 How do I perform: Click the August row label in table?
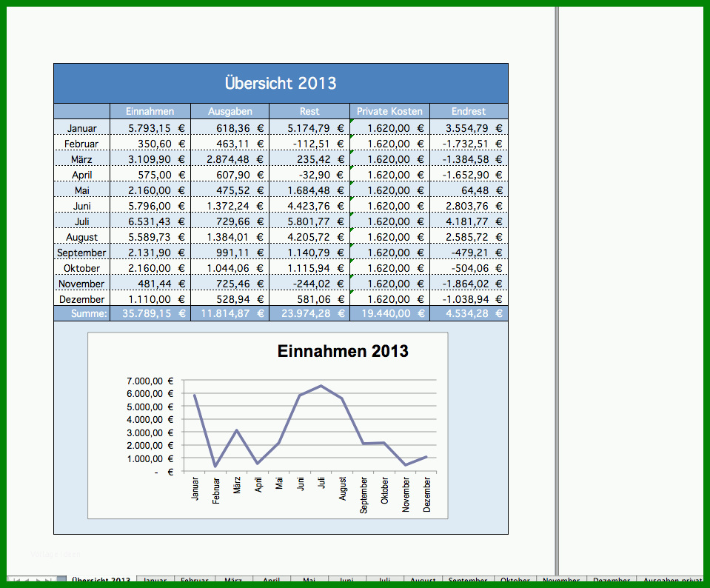[x=82, y=238]
